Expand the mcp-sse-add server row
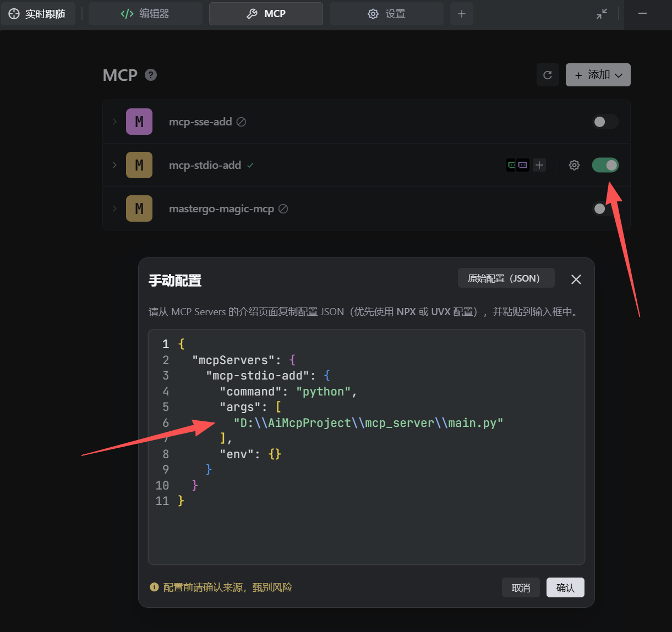 (114, 122)
